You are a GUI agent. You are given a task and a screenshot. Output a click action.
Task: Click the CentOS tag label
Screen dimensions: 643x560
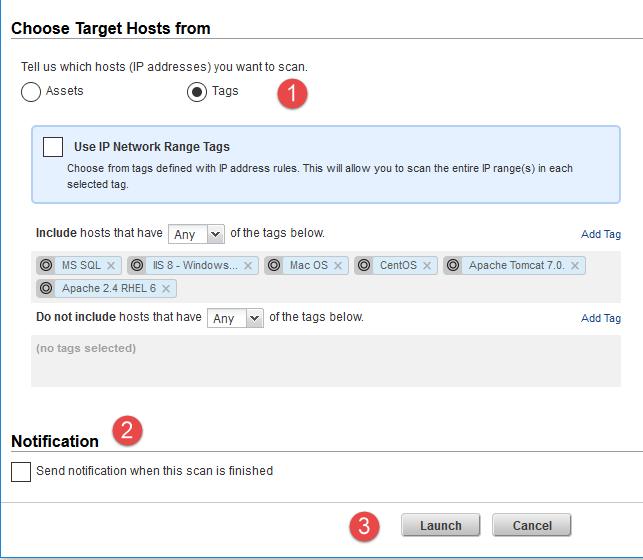(398, 265)
